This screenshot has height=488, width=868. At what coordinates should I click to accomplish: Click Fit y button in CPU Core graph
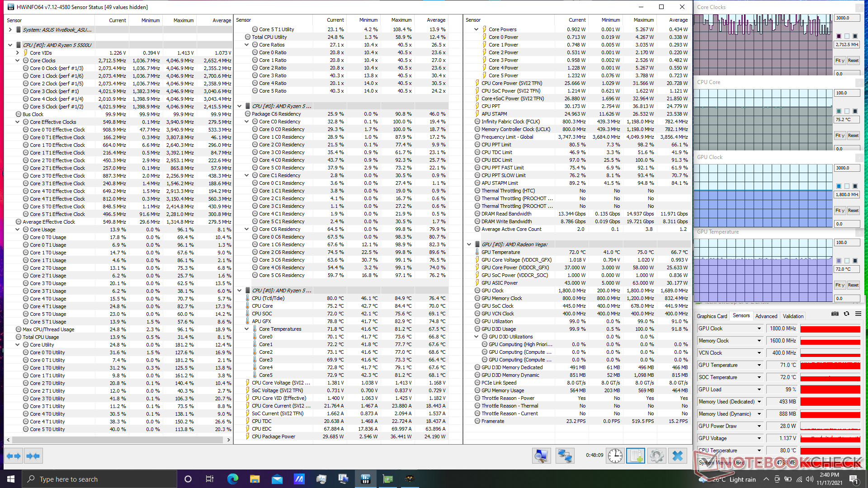click(840, 136)
